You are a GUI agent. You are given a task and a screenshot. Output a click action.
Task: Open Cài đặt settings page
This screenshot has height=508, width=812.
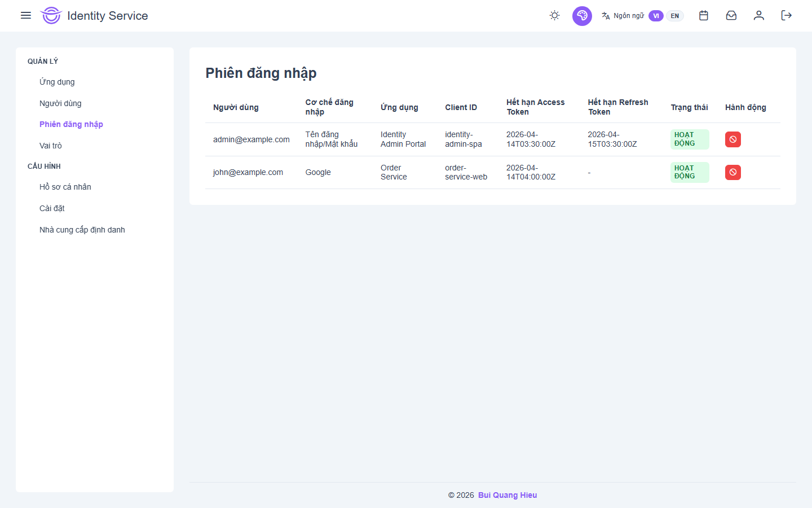click(52, 208)
